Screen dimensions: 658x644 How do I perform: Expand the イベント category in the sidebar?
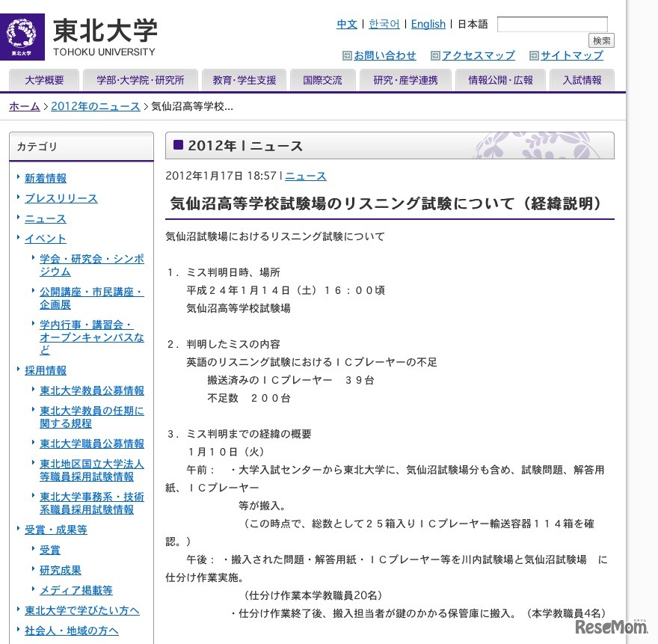[x=45, y=238]
